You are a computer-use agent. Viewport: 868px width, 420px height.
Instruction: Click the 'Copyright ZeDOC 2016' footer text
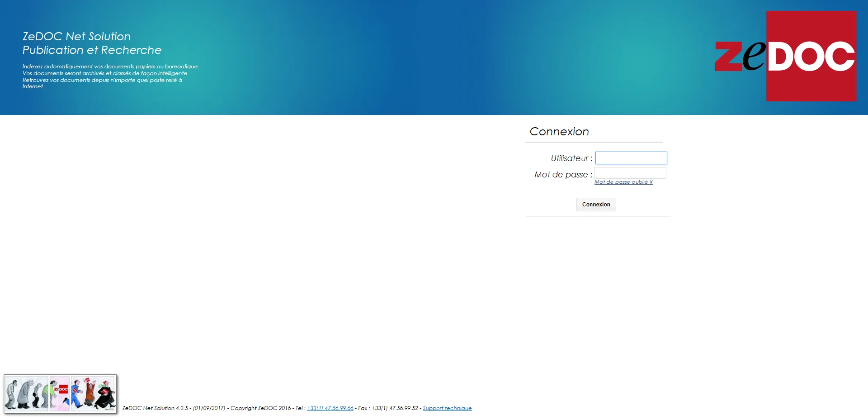click(x=261, y=408)
